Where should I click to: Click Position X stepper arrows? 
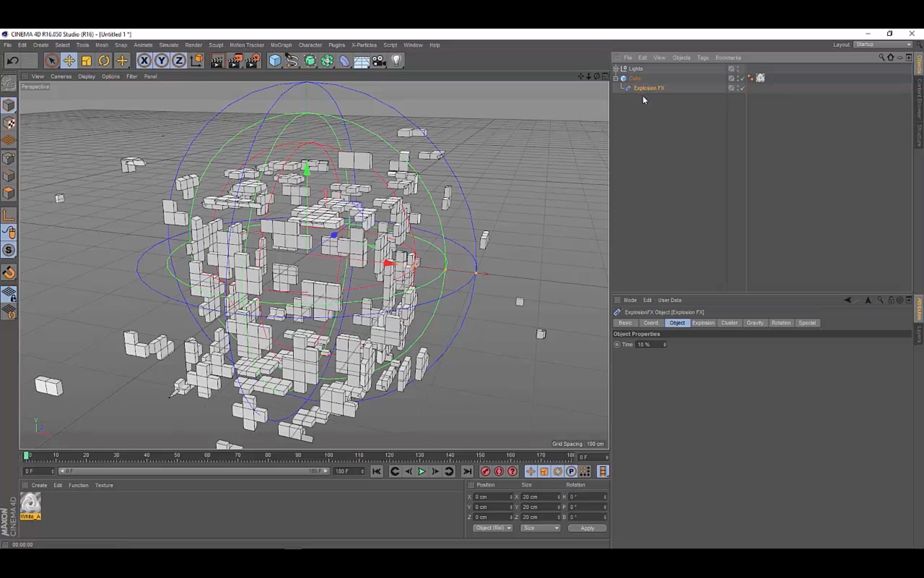click(511, 497)
